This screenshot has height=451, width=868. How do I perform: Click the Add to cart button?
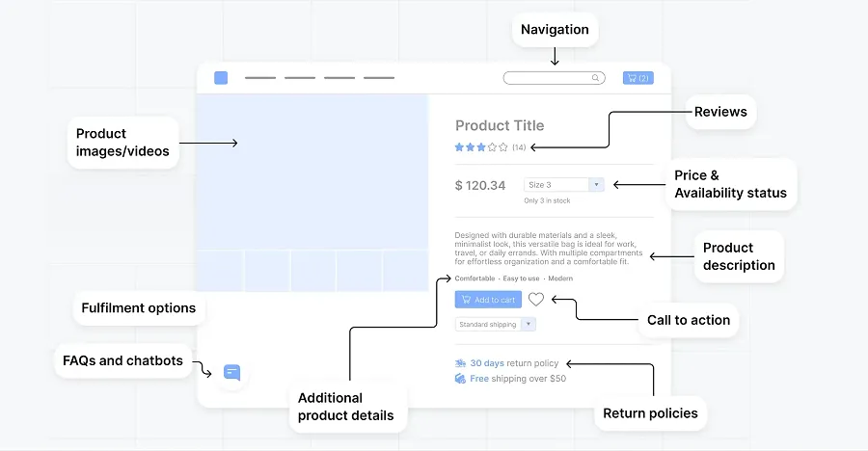point(488,300)
